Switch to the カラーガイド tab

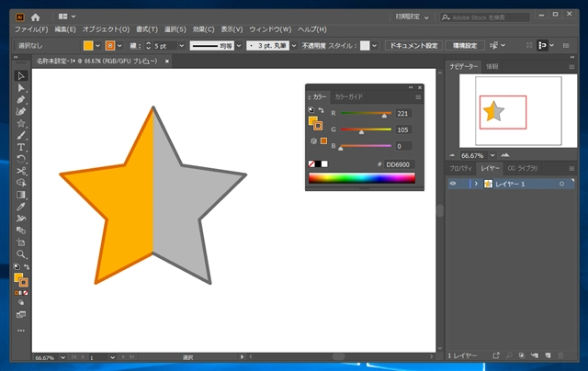point(348,96)
